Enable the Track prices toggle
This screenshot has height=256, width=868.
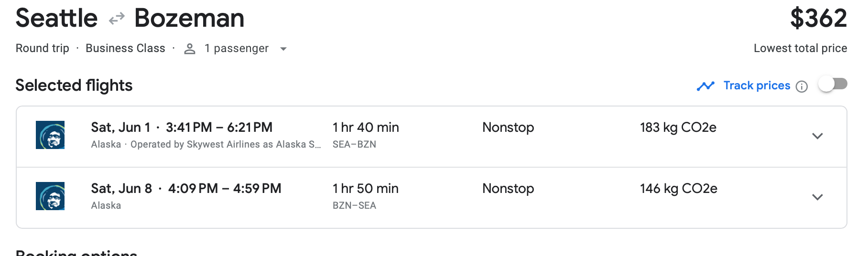833,85
